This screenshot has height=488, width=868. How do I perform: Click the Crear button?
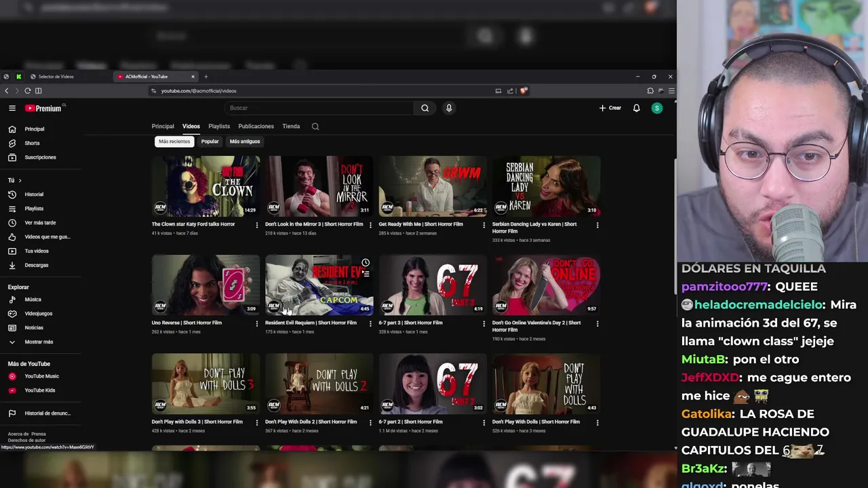coord(610,108)
